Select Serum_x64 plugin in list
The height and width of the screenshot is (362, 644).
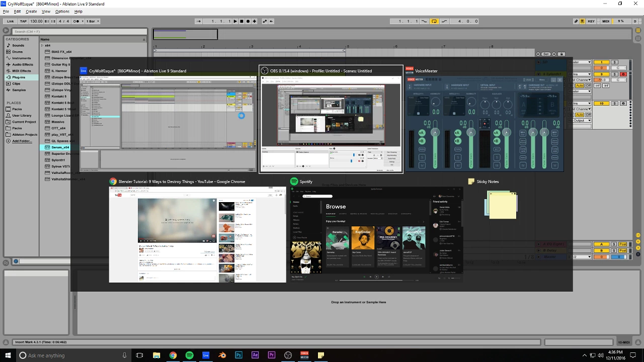click(60, 147)
